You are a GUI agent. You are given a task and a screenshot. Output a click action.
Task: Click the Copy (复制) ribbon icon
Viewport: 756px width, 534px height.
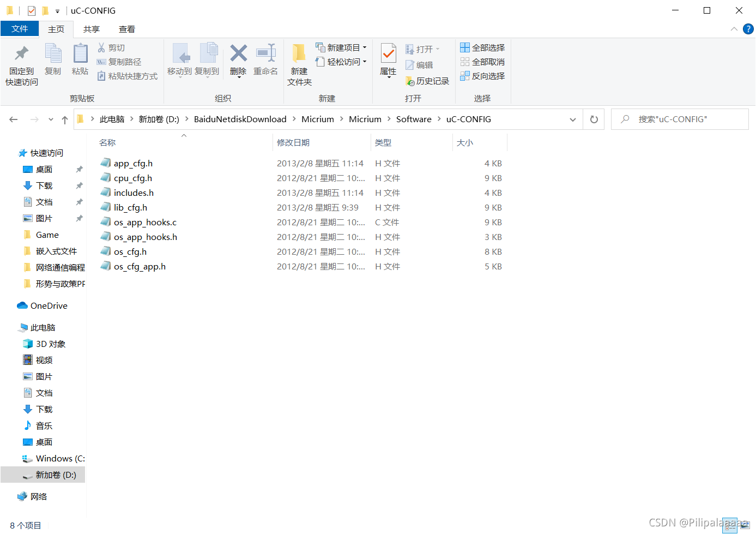click(53, 53)
